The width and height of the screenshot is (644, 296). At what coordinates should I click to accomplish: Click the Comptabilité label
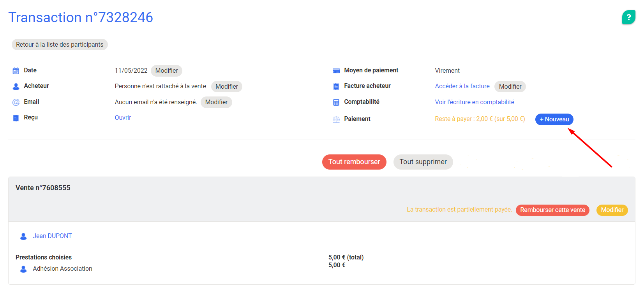pyautogui.click(x=362, y=102)
